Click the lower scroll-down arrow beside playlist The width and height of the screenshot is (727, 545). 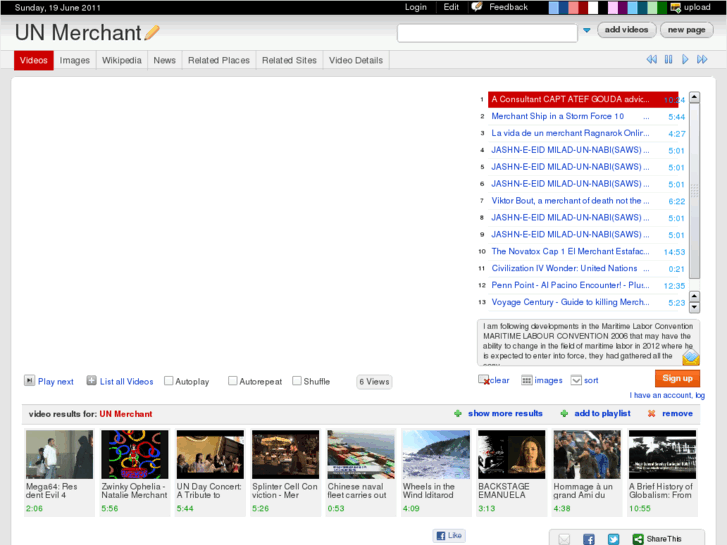[694, 307]
